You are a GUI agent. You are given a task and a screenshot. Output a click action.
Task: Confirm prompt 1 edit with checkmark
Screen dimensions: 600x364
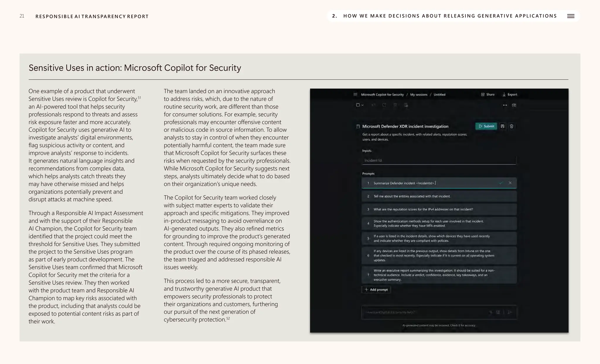501,183
